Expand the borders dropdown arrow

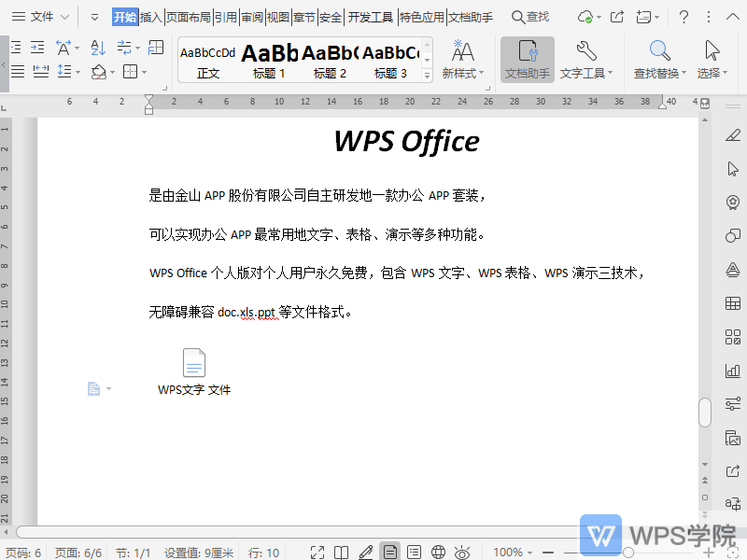143,73
